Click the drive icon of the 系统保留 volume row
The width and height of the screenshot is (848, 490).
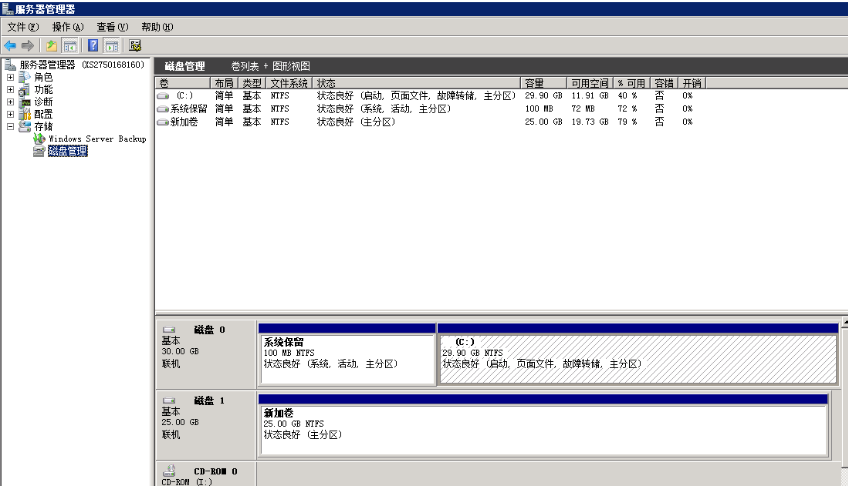(x=163, y=109)
